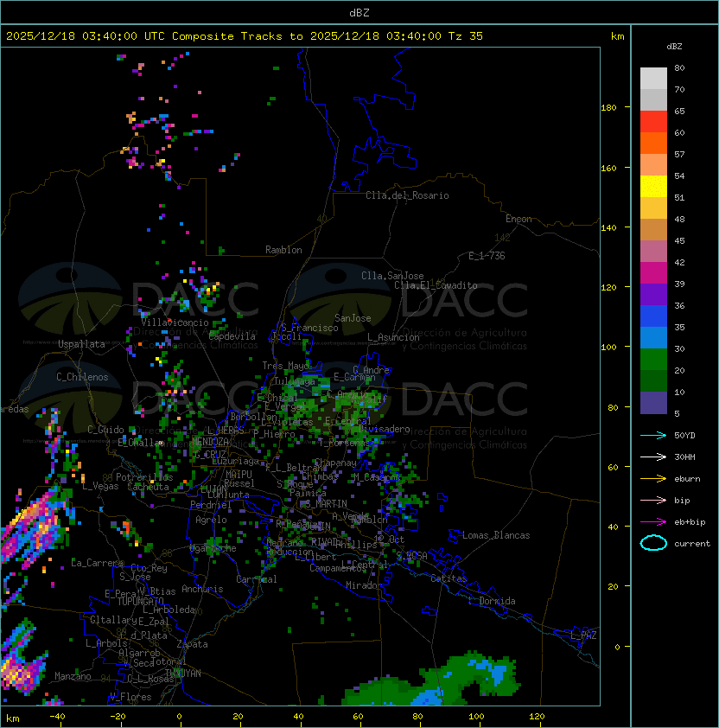719x728 pixels.
Task: Click the 100 km tick on vertical axis
Action: [608, 347]
